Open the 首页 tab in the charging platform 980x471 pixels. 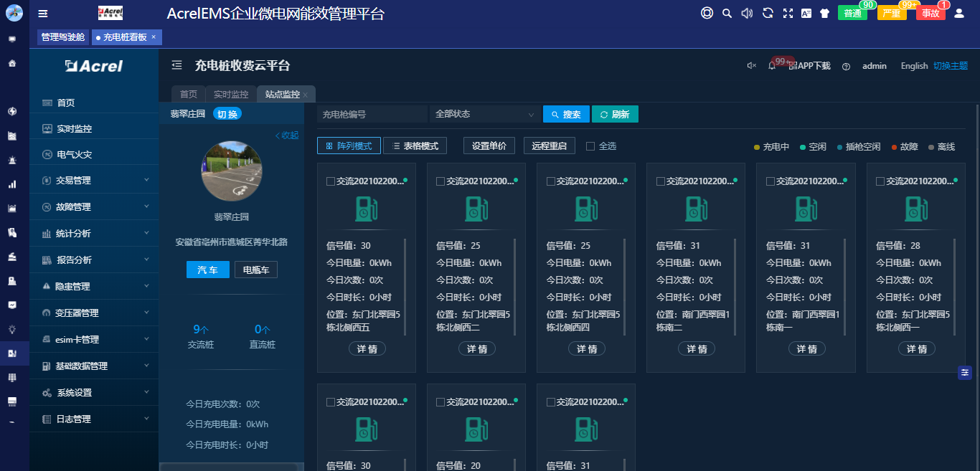coord(188,94)
